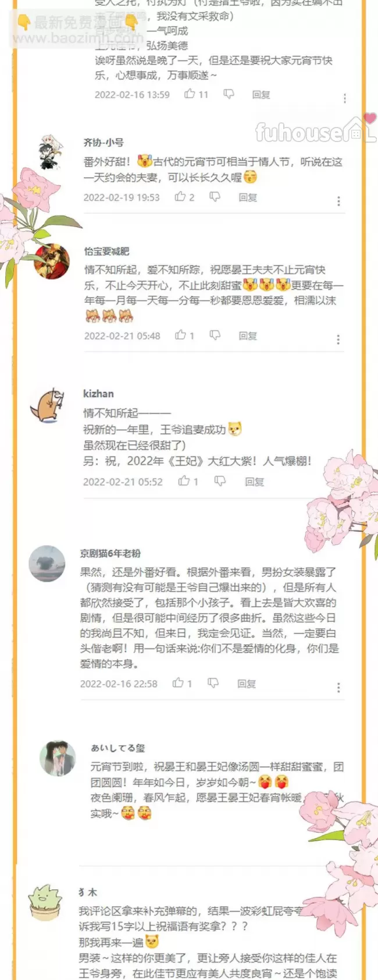This screenshot has width=378, height=980.
Task: Dislike the comment by 齐协-小号
Action: point(215,197)
